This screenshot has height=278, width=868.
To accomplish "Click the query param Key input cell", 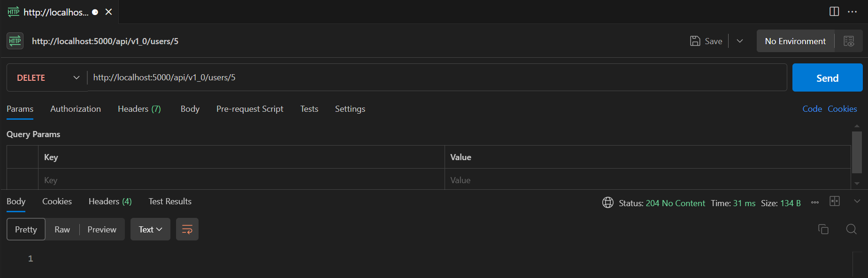I will pyautogui.click(x=241, y=180).
